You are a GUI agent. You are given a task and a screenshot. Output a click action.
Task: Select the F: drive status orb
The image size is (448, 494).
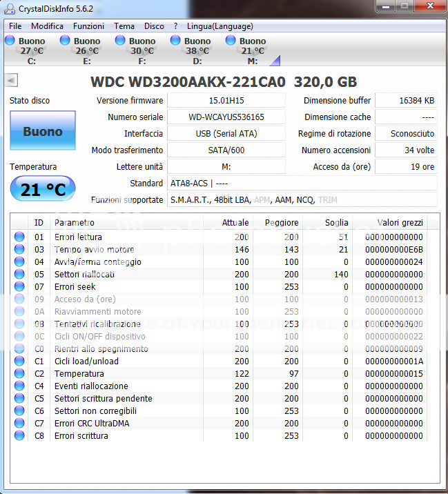(x=121, y=41)
